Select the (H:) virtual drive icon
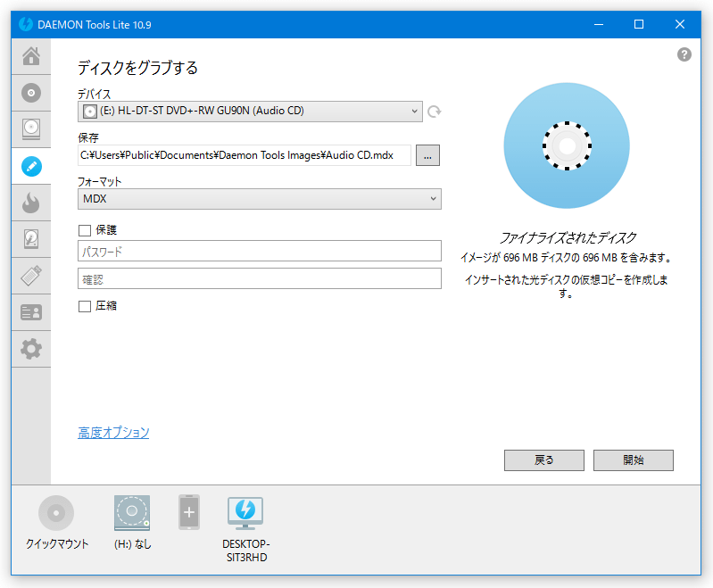This screenshot has height=588, width=713. 132,513
